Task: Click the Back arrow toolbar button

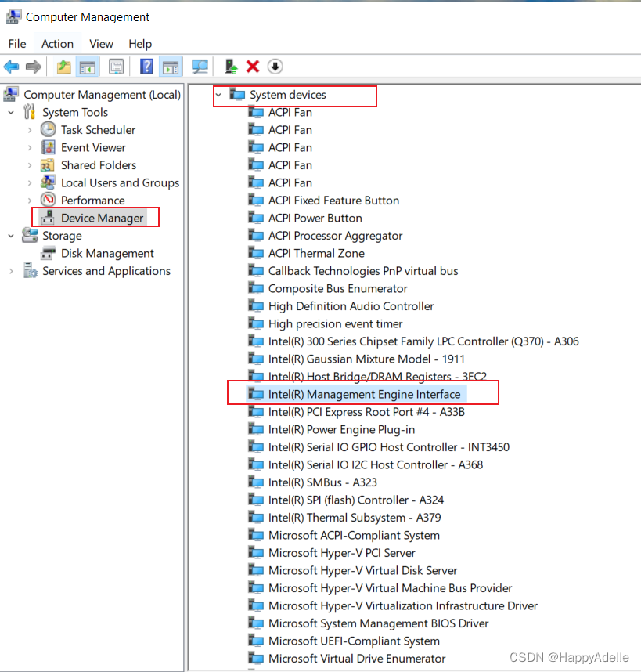Action: (11, 67)
